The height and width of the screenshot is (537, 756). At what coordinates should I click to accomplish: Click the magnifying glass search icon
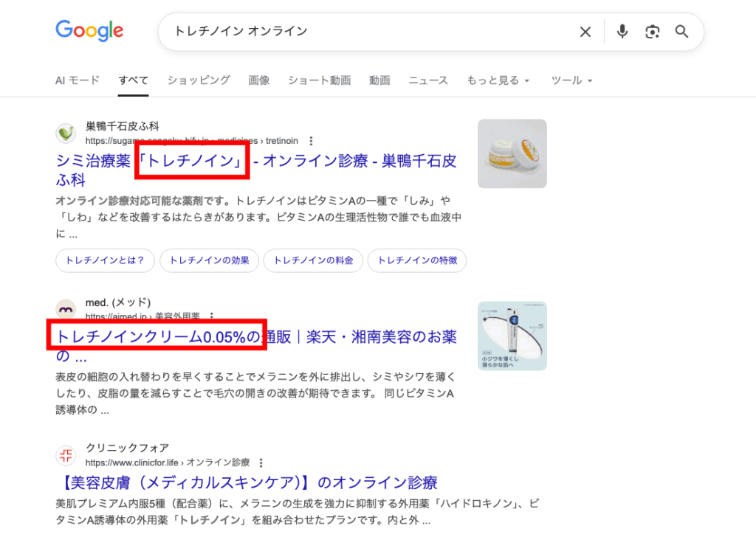[681, 32]
